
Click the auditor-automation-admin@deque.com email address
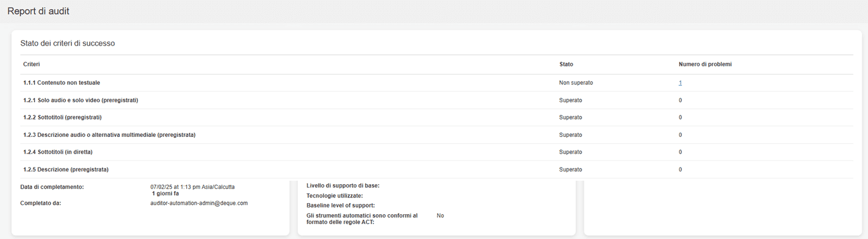[x=199, y=203]
